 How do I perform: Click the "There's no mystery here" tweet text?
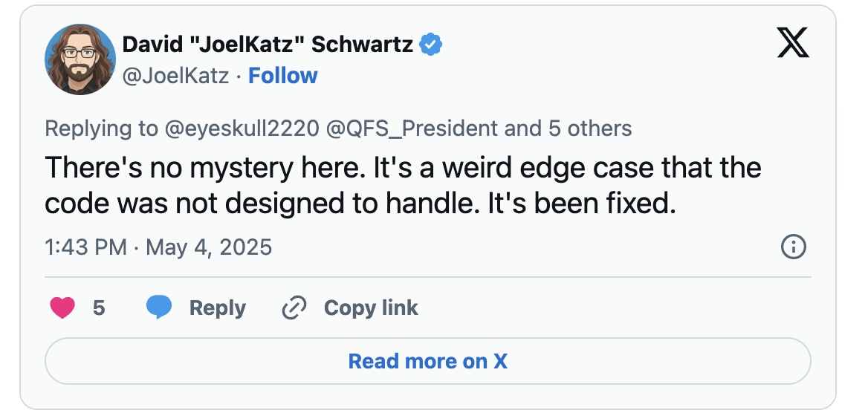coord(201,168)
